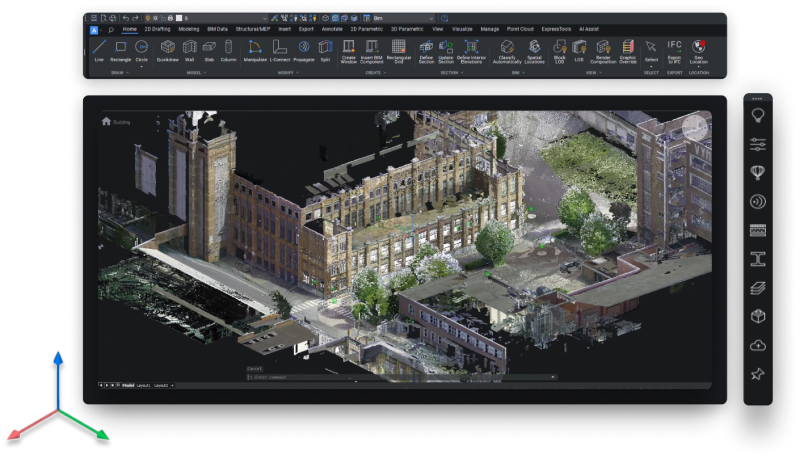Screen dimensions: 800x461
Task: Click the Wall tool icon
Action: [x=188, y=49]
